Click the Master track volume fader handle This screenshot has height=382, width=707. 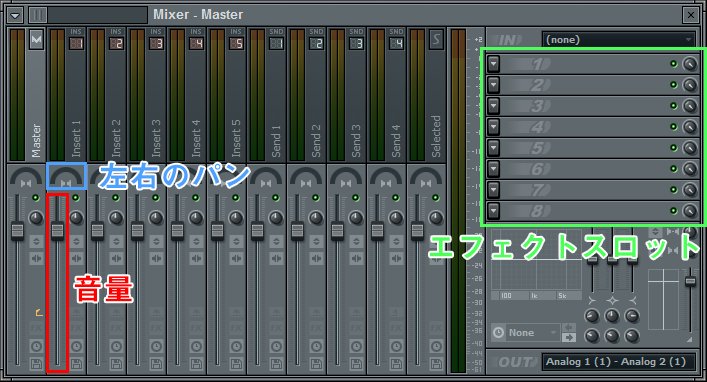coord(17,231)
